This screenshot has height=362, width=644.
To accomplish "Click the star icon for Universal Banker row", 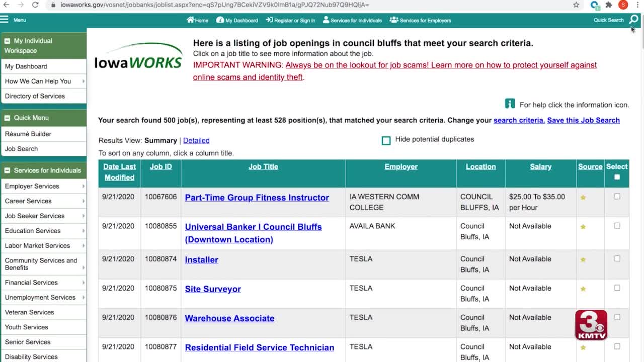I will [583, 227].
